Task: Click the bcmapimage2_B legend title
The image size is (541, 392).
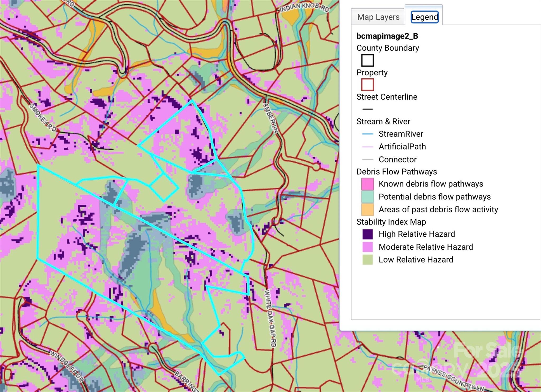Action: coord(387,36)
